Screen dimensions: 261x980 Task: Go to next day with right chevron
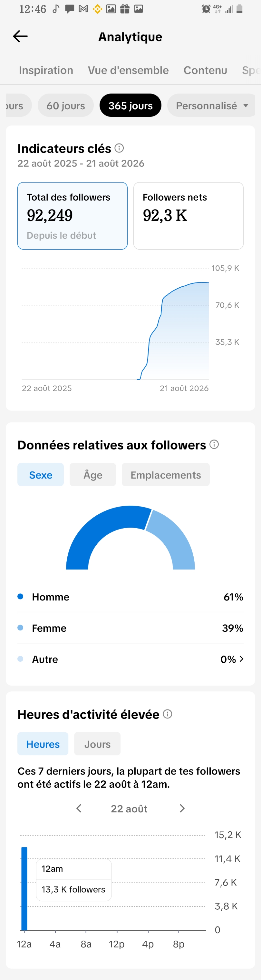pyautogui.click(x=182, y=808)
